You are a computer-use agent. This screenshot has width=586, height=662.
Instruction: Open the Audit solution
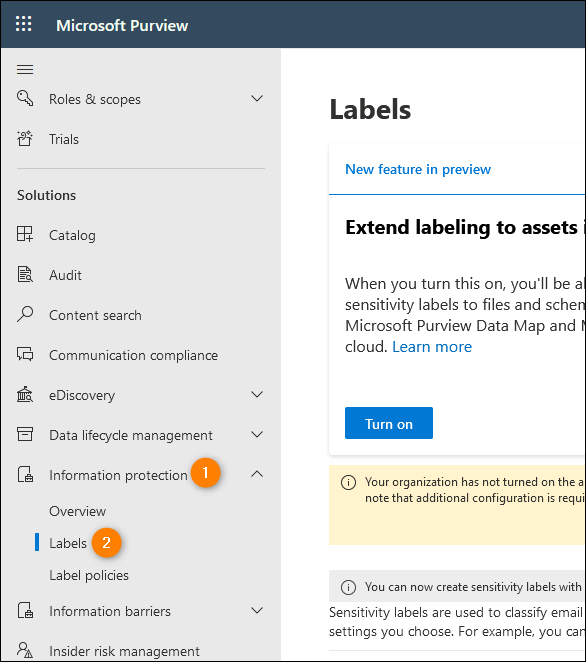[x=65, y=275]
